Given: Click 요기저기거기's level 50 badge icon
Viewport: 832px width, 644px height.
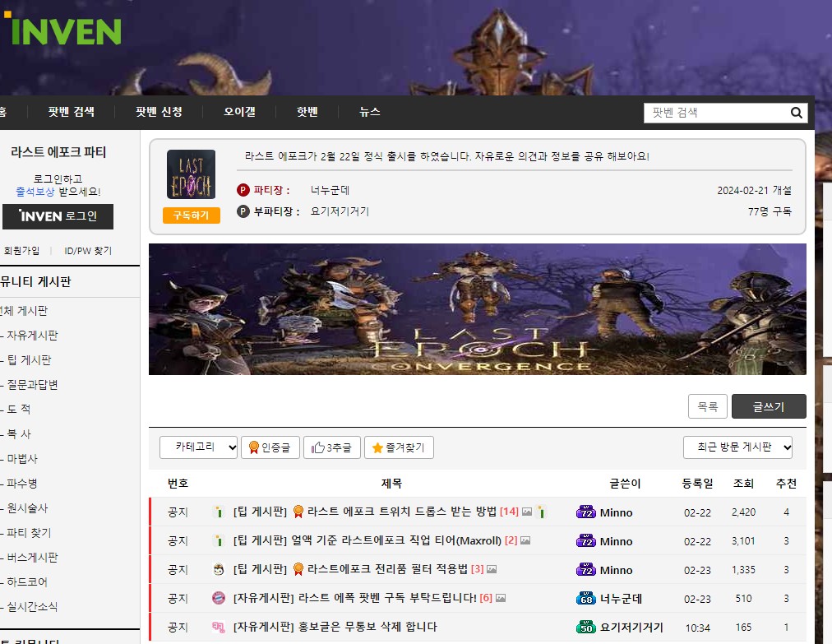Looking at the screenshot, I should click(586, 627).
